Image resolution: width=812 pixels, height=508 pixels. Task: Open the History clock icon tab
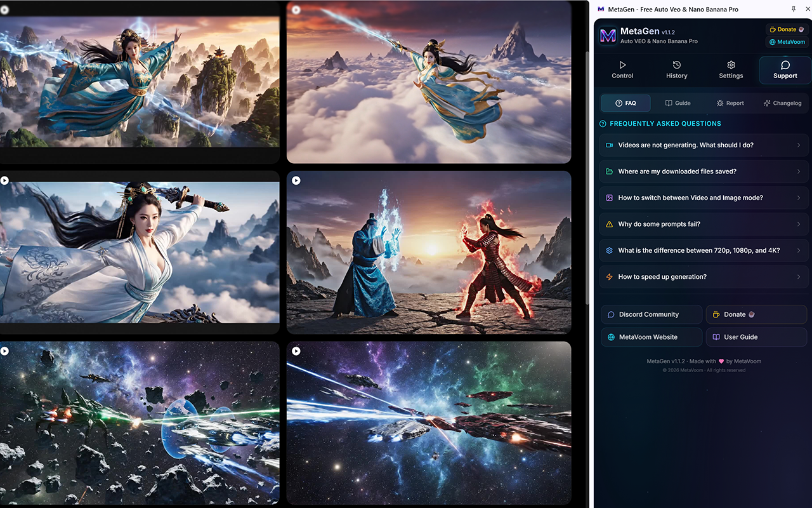(x=677, y=65)
